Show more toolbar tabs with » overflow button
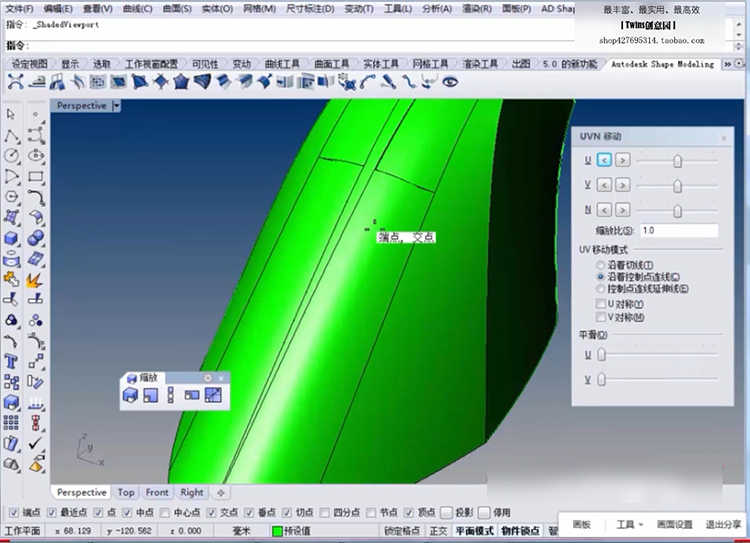The width and height of the screenshot is (750, 543). 728,64
